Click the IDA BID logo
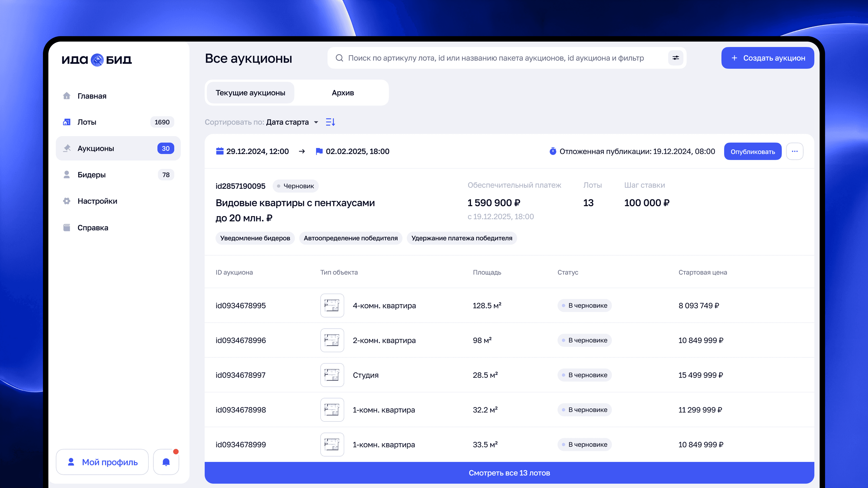 pyautogui.click(x=97, y=60)
